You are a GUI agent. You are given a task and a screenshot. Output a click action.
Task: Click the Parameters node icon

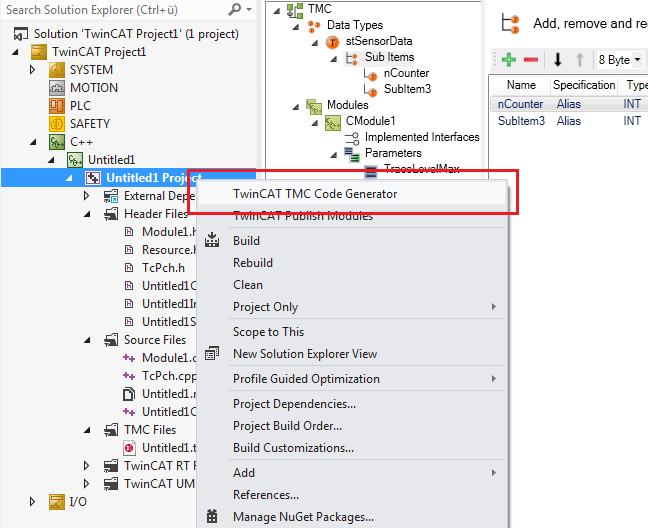tap(352, 155)
